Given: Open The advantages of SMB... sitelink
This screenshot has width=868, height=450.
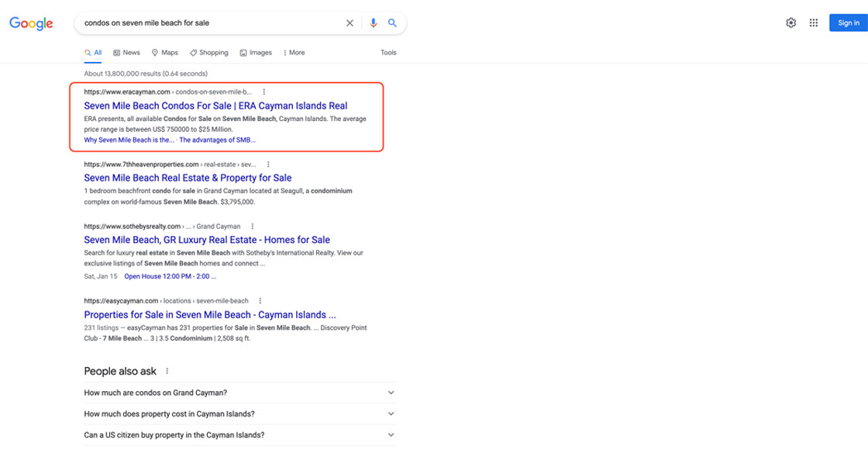Looking at the screenshot, I should coord(218,140).
